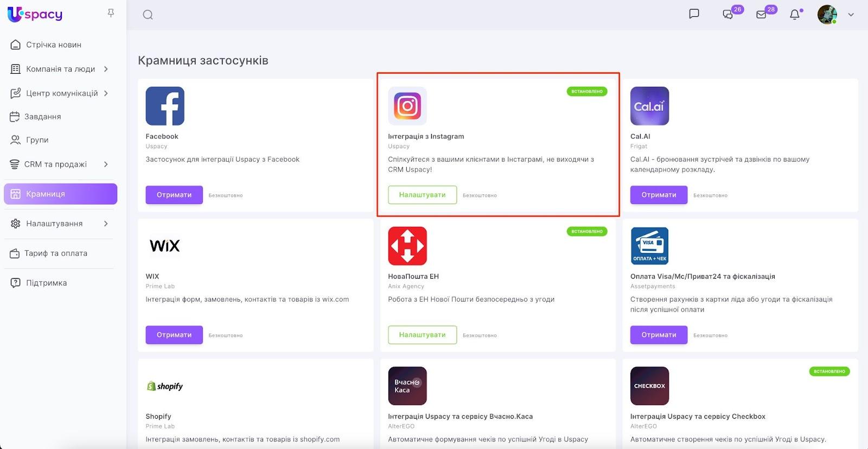Expand the Компанія та люди submenu
The height and width of the screenshot is (449, 868).
(x=106, y=69)
